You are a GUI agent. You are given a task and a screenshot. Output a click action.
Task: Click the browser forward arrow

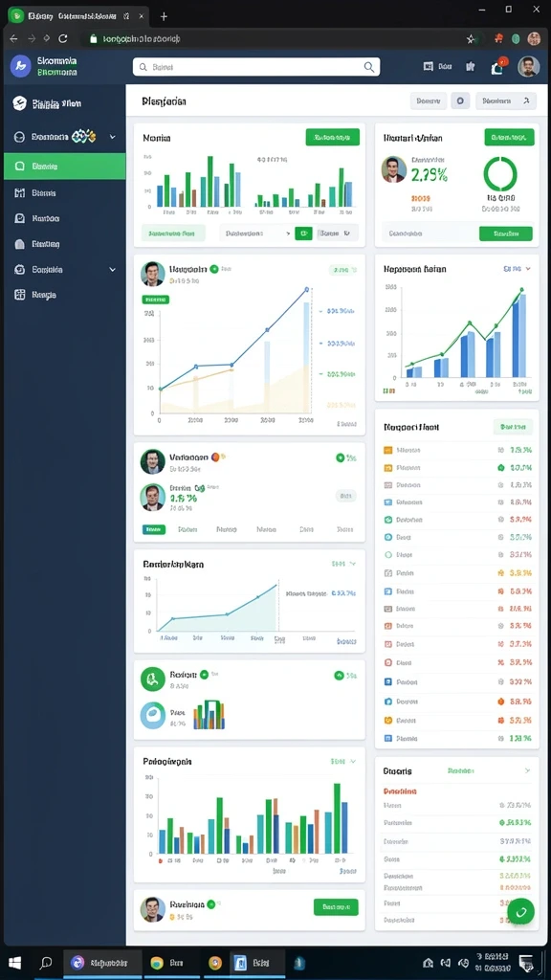pyautogui.click(x=30, y=38)
